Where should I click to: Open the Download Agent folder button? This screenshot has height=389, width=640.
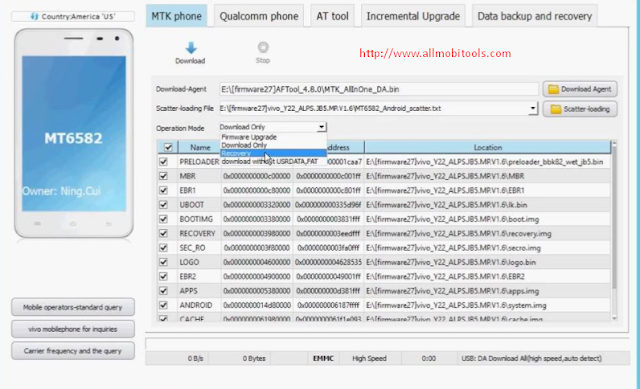pyautogui.click(x=580, y=89)
